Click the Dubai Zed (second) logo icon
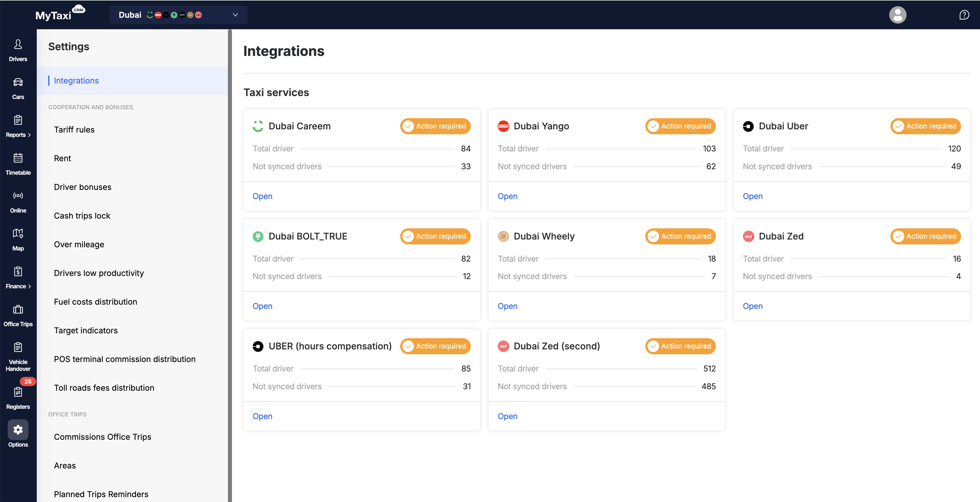 click(503, 346)
